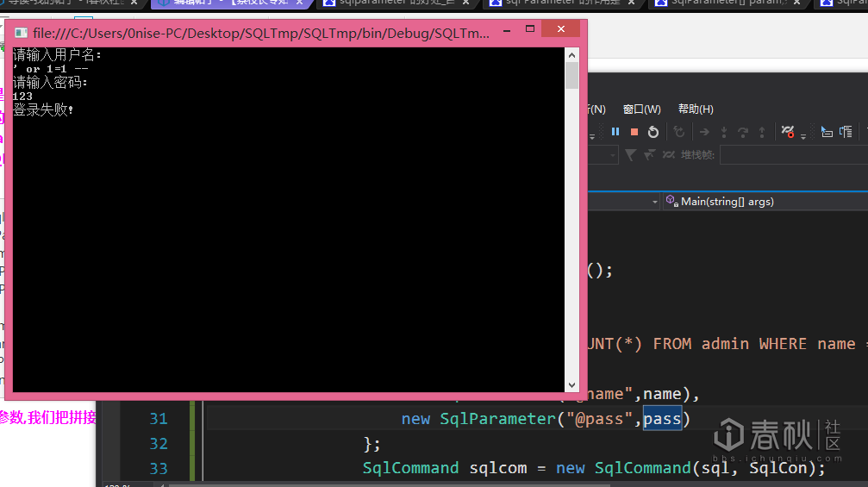
Task: Open the 堆栈帧 stack frame combo box
Action: coord(794,155)
